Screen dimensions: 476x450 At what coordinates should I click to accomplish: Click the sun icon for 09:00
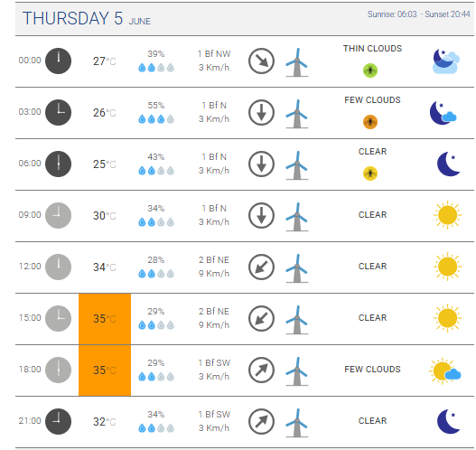[x=447, y=215]
